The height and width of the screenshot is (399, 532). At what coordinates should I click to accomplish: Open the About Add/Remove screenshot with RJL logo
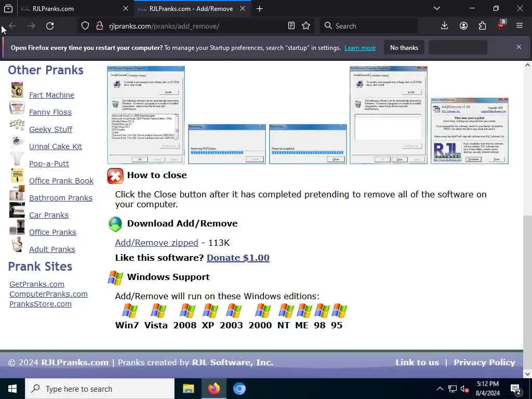pyautogui.click(x=470, y=131)
